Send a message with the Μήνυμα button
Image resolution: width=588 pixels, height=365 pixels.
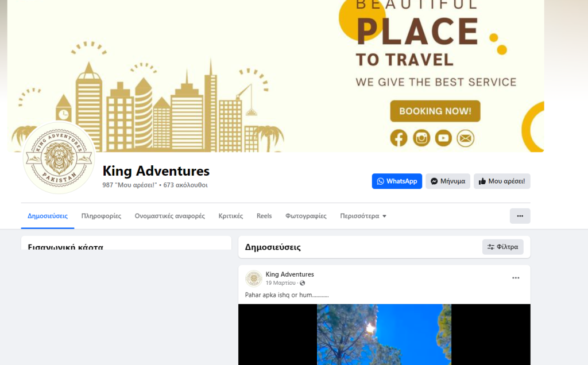click(448, 181)
